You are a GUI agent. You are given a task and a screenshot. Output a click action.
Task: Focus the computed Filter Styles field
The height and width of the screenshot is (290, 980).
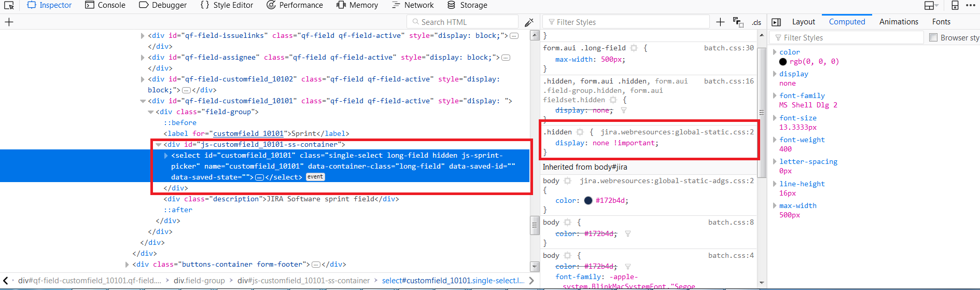click(x=847, y=37)
